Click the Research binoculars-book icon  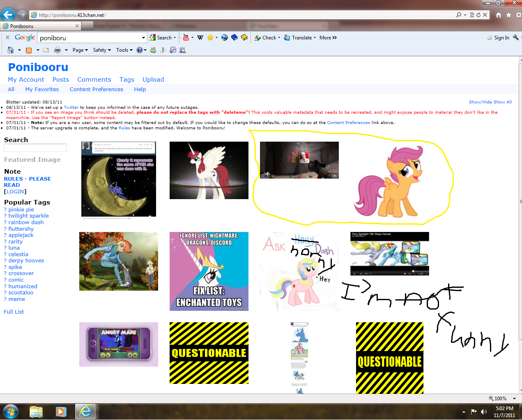183,50
